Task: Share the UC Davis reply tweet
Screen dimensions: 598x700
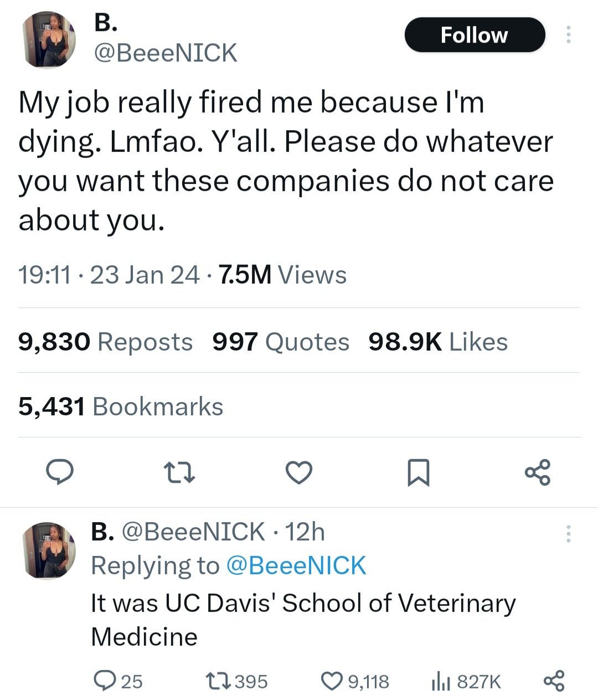Action: point(554,681)
